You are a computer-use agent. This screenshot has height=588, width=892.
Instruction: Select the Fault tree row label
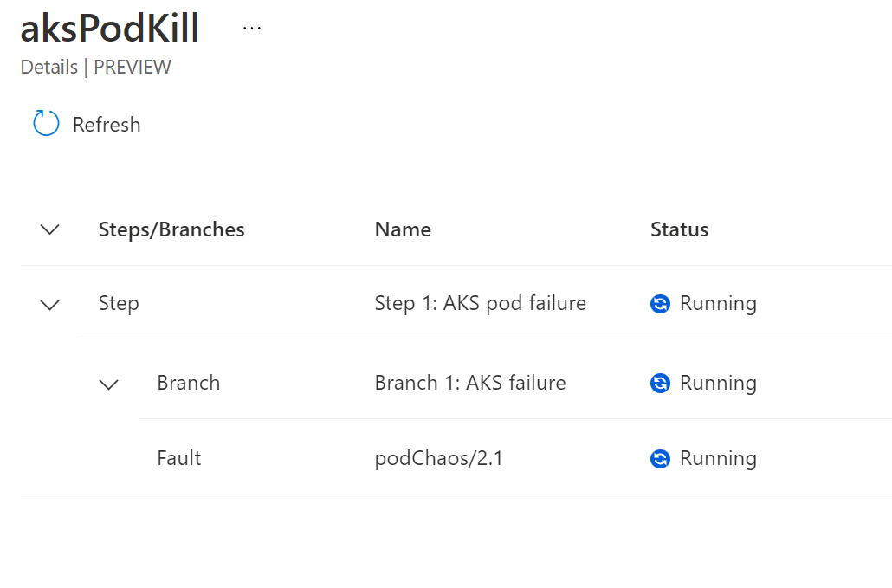tap(178, 458)
